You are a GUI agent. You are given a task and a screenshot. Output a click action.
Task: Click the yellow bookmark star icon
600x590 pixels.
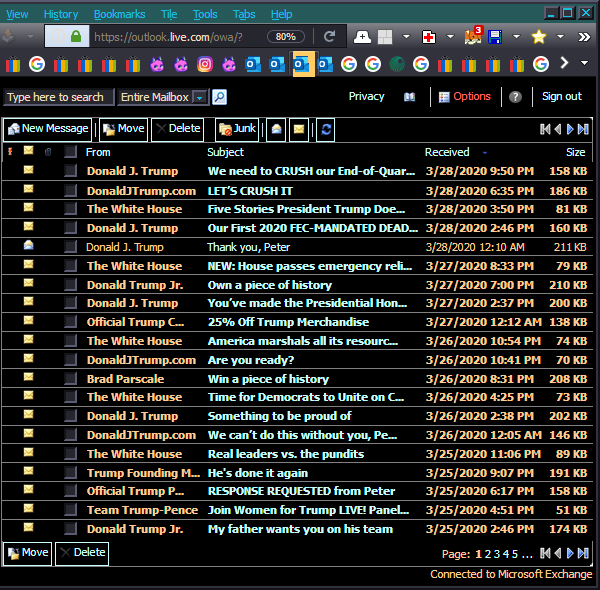click(539, 37)
